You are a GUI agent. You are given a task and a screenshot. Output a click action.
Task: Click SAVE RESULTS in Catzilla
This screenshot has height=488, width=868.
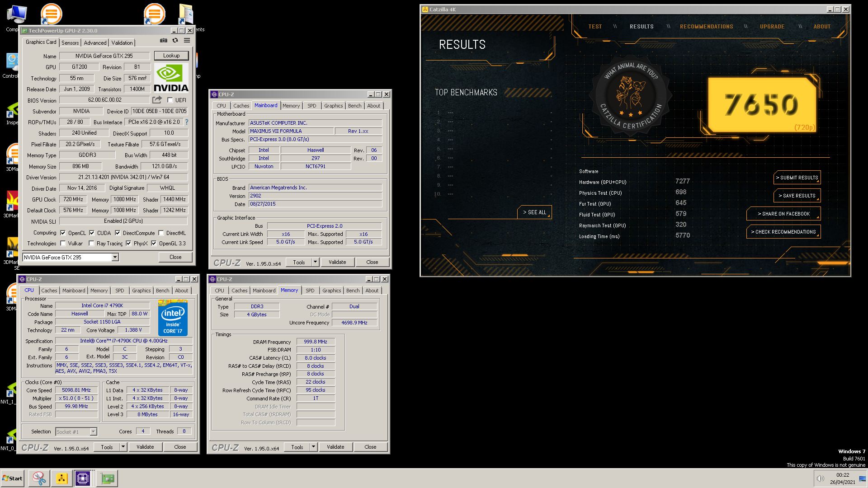(x=797, y=196)
